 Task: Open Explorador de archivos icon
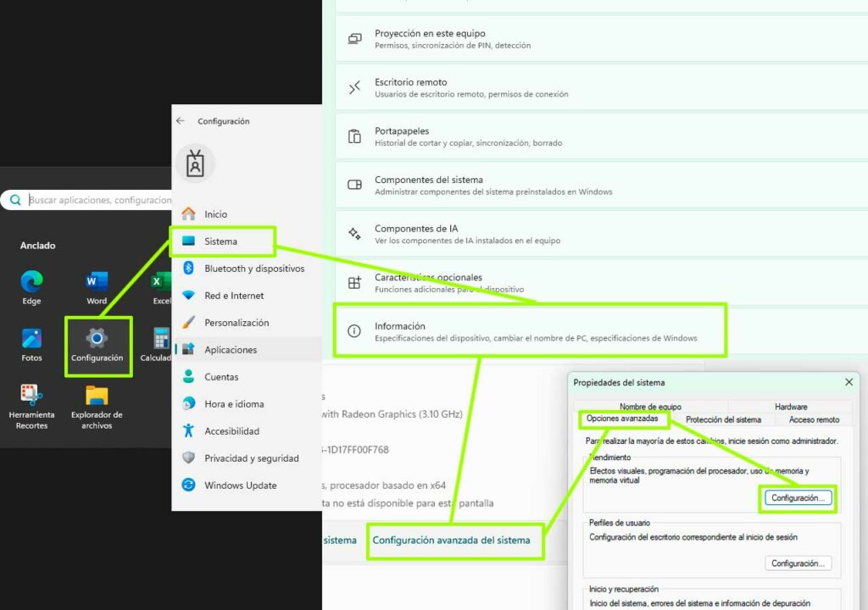[97, 396]
